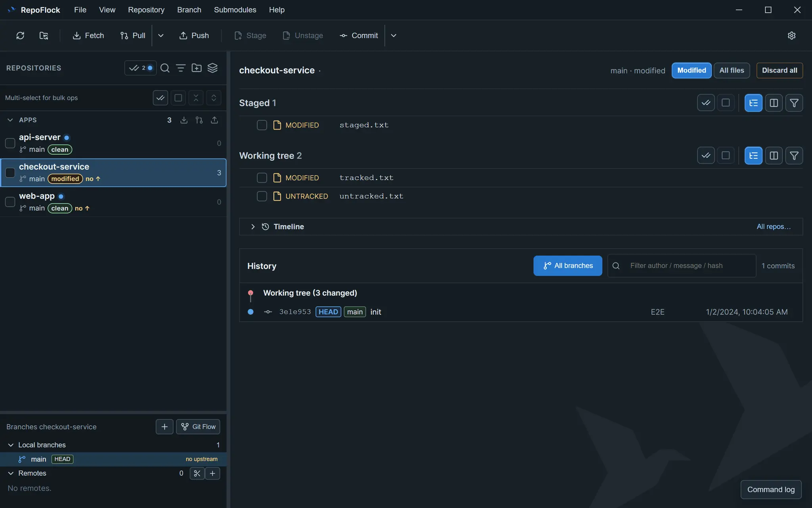Open Commit options dropdown arrow
This screenshot has height=508, width=812.
click(393, 35)
